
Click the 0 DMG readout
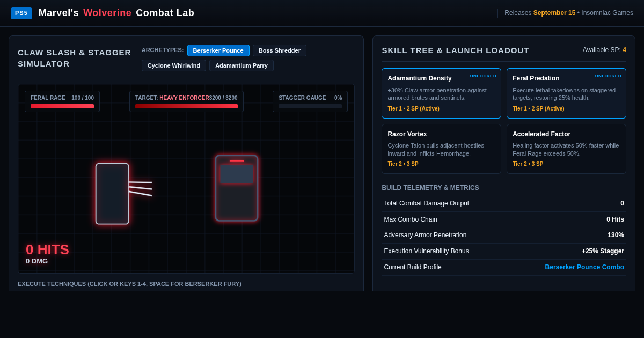tap(36, 261)
